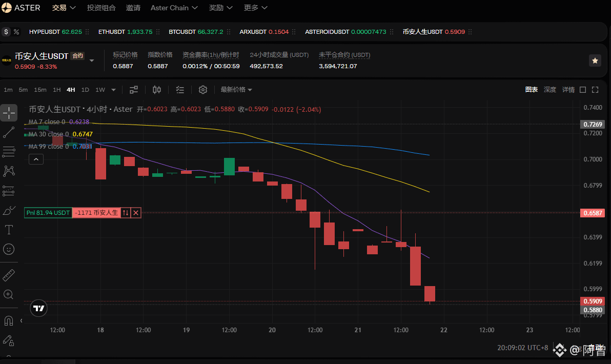The width and height of the screenshot is (611, 364).
Task: Open the 更多 dropdown menu
Action: click(256, 8)
